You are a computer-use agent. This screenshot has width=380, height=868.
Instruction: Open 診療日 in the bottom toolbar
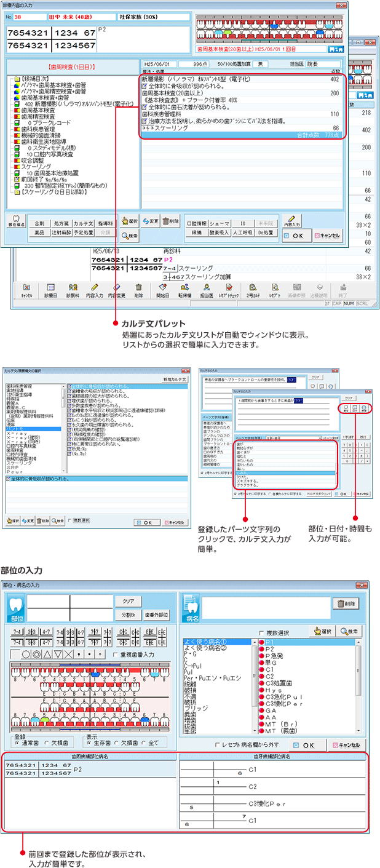(x=52, y=290)
